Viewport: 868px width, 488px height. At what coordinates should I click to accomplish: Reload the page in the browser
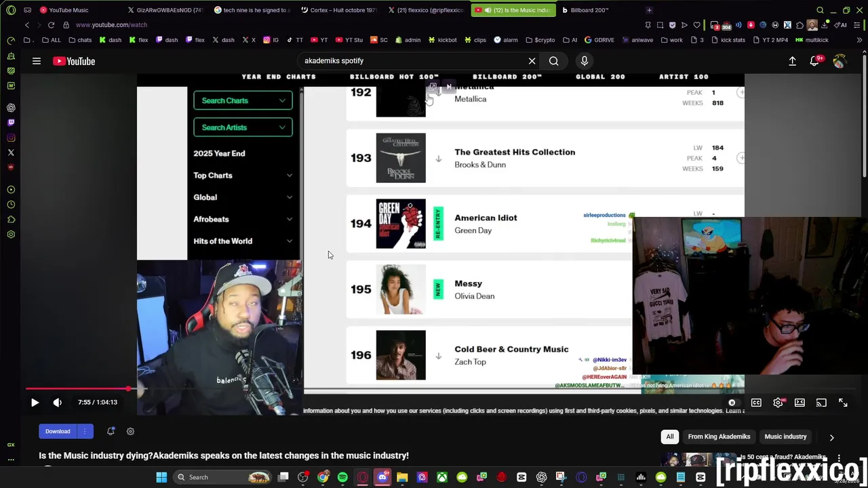point(51,25)
